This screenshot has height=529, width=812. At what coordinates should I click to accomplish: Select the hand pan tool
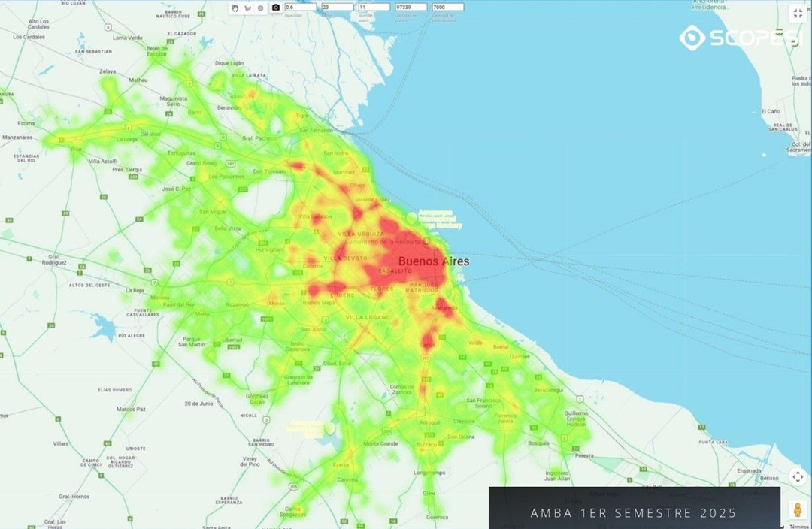(235, 7)
